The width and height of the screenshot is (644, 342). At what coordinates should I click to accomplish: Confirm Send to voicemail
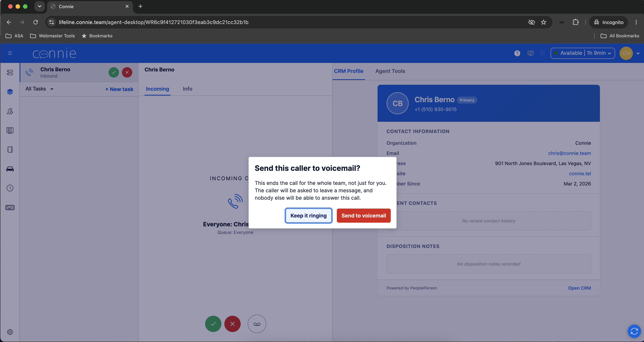click(364, 215)
